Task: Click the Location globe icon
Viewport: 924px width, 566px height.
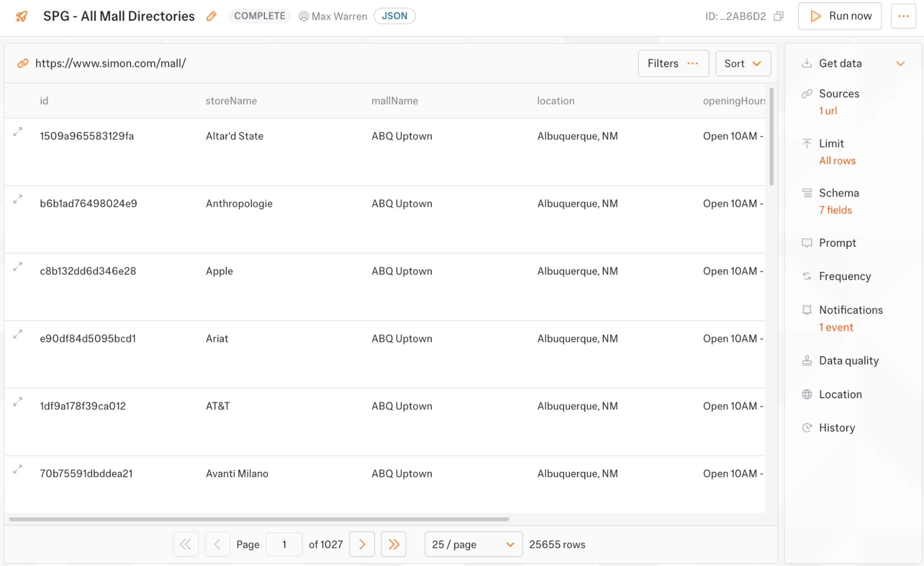Action: pos(807,394)
